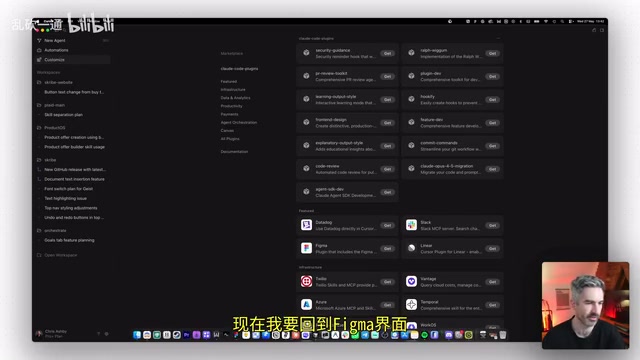Select the Data & Analytics category

236,98
